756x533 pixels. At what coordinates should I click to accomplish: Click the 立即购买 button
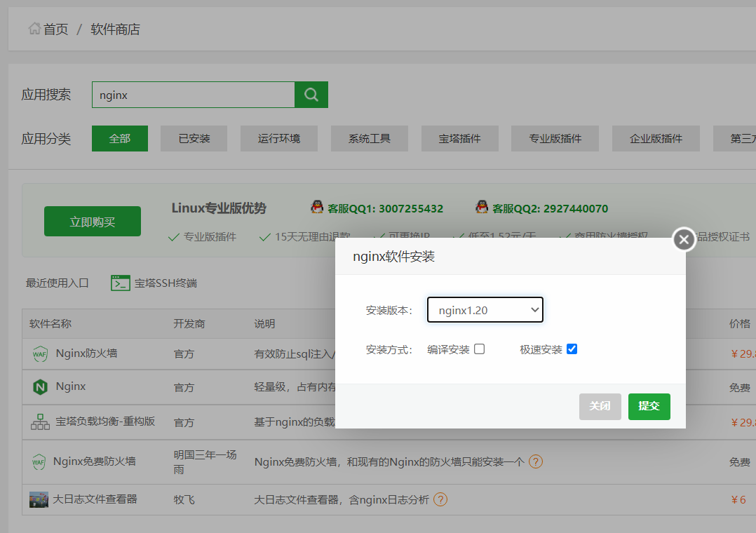point(93,222)
